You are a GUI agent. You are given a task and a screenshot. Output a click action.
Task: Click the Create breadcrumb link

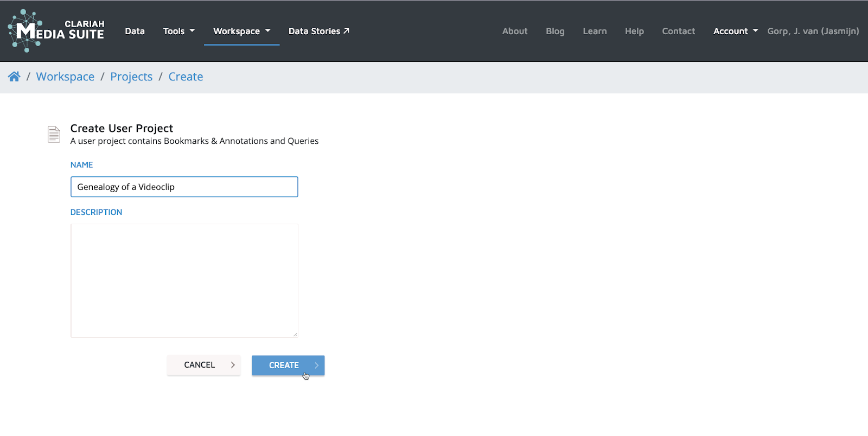click(186, 77)
